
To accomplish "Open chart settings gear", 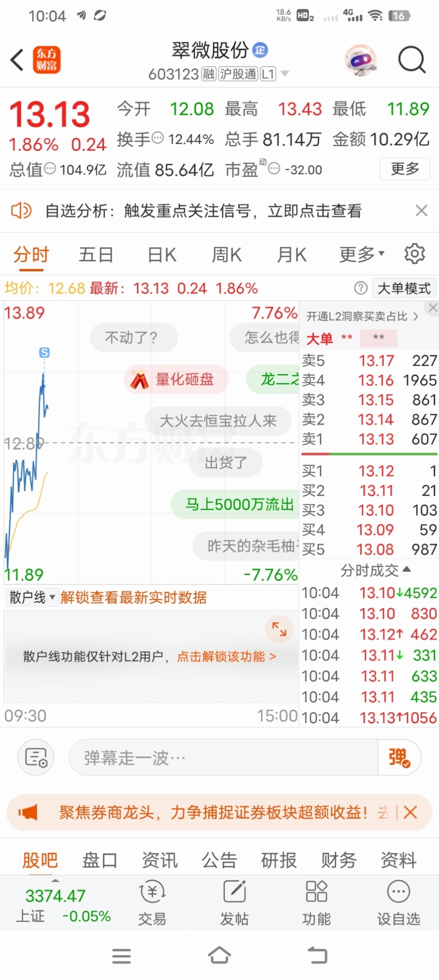I will [x=415, y=254].
